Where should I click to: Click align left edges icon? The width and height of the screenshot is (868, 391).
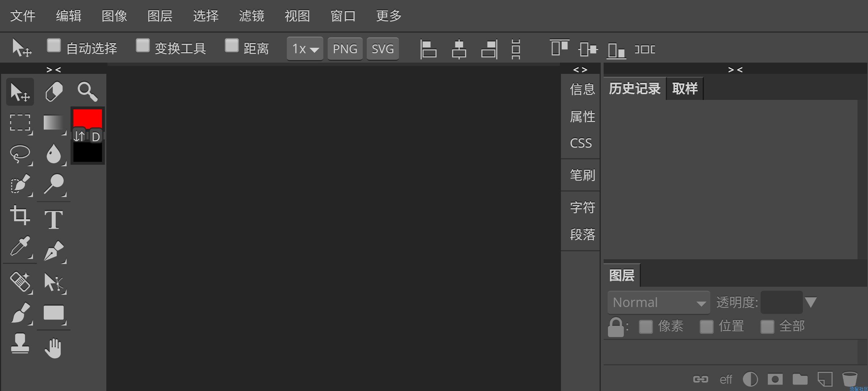click(429, 49)
